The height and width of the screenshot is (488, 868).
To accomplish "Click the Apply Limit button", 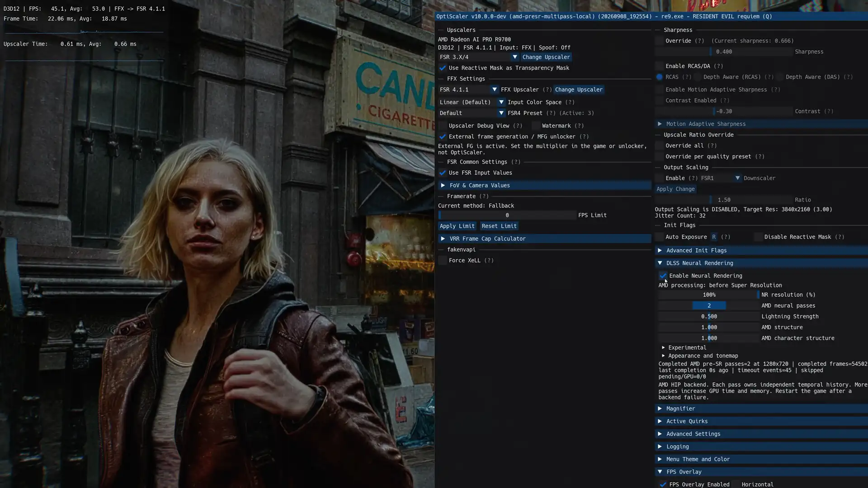I will pos(457,226).
